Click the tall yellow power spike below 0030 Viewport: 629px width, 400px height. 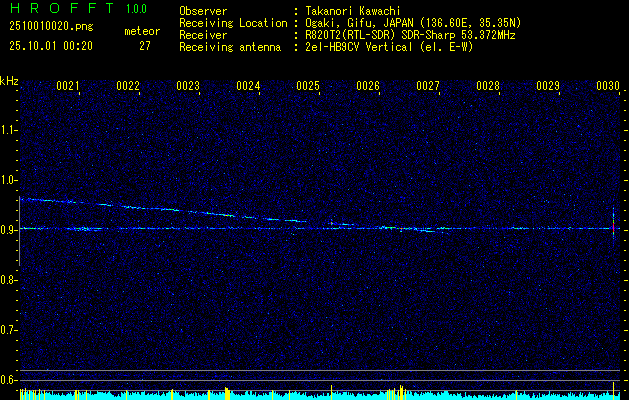[x=613, y=391]
